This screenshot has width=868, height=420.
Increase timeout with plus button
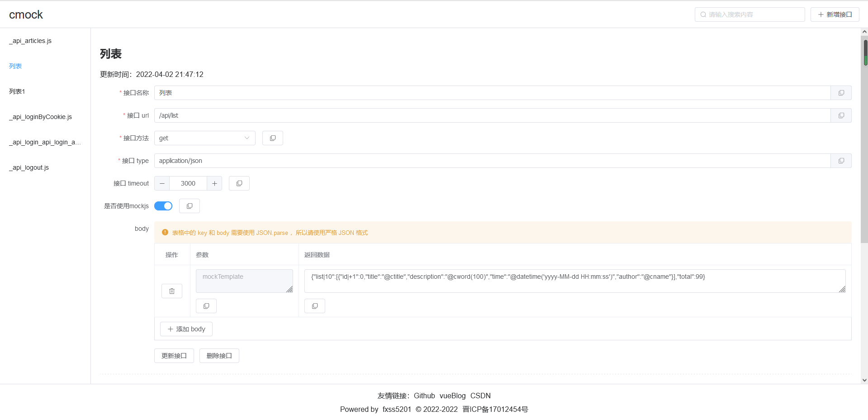(214, 183)
